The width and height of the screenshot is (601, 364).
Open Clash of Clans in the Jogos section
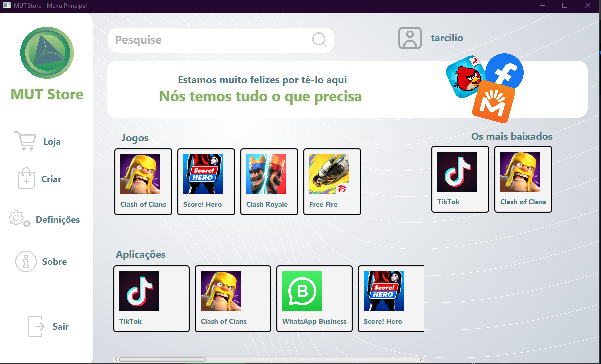[x=143, y=182]
